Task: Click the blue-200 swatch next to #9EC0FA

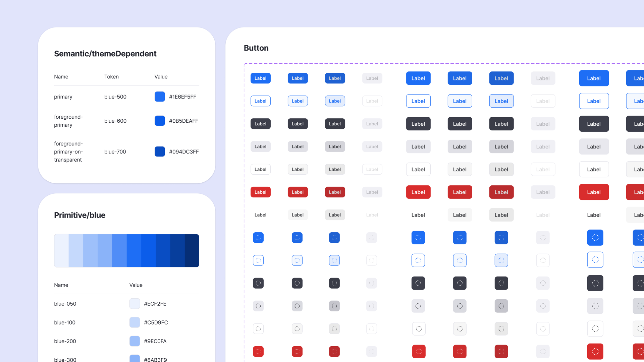Action: point(135,341)
